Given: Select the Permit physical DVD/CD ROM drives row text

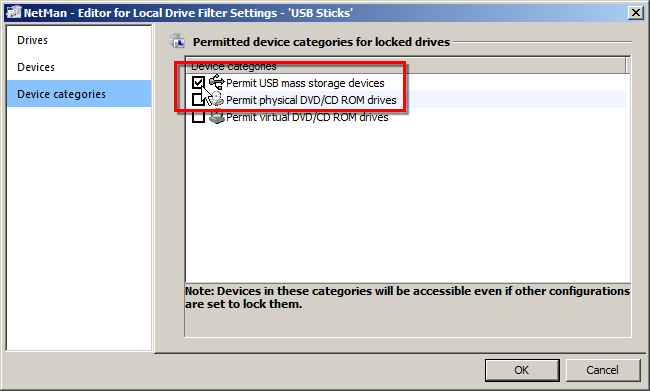Looking at the screenshot, I should pos(311,100).
